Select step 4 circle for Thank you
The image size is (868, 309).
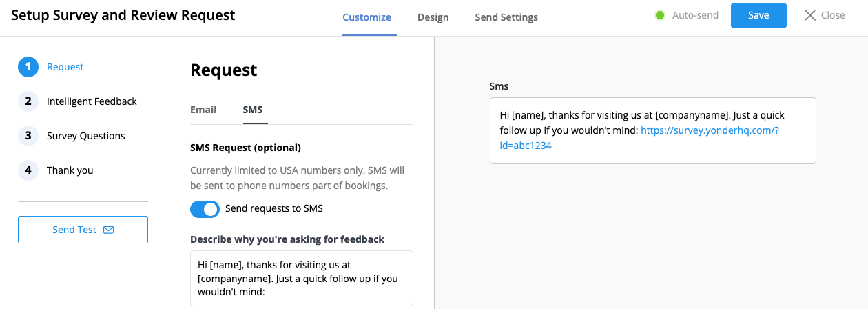[28, 170]
